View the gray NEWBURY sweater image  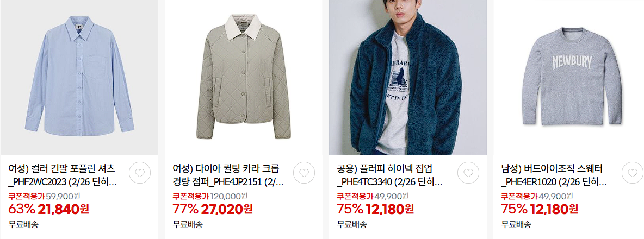572,78
